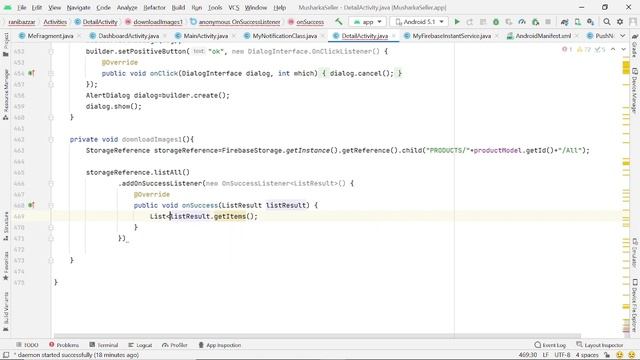
Task: Click the Stop button in toolbar
Action: pyautogui.click(x=548, y=22)
